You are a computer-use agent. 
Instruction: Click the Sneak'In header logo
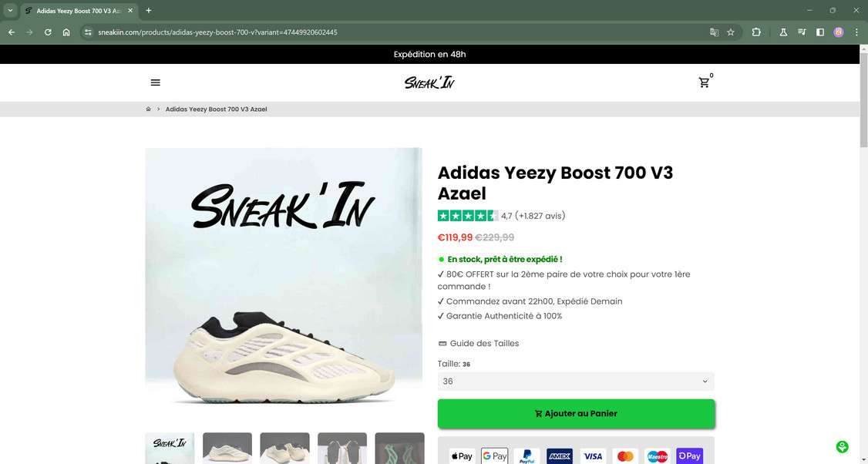[x=429, y=82]
